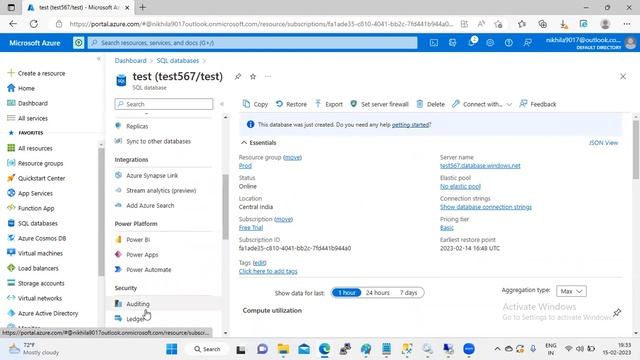This screenshot has width=640, height=360.
Task: Copy the database using Copy toolbar button
Action: [x=256, y=104]
